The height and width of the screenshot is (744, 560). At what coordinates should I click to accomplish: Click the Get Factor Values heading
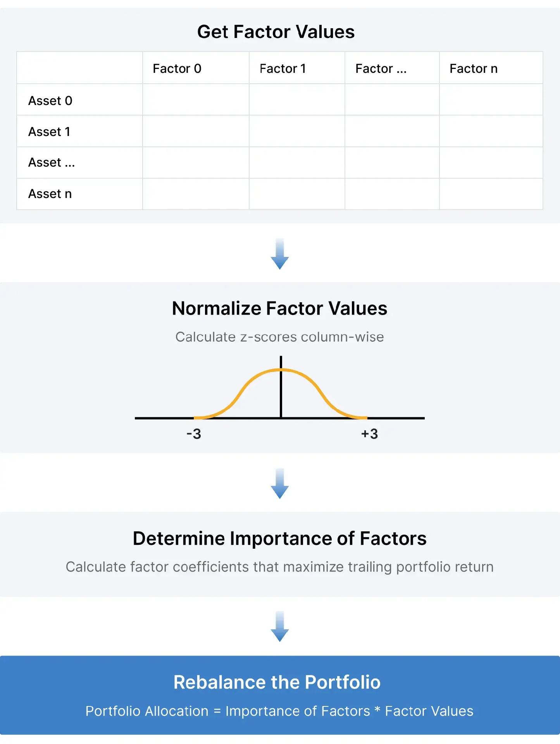click(276, 32)
